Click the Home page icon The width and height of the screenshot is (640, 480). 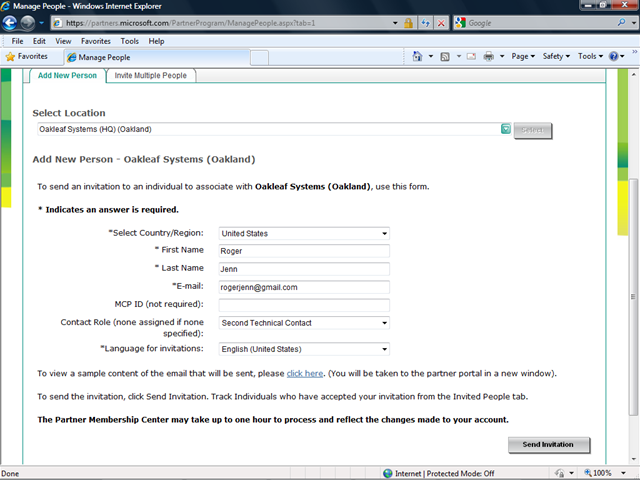click(x=417, y=56)
